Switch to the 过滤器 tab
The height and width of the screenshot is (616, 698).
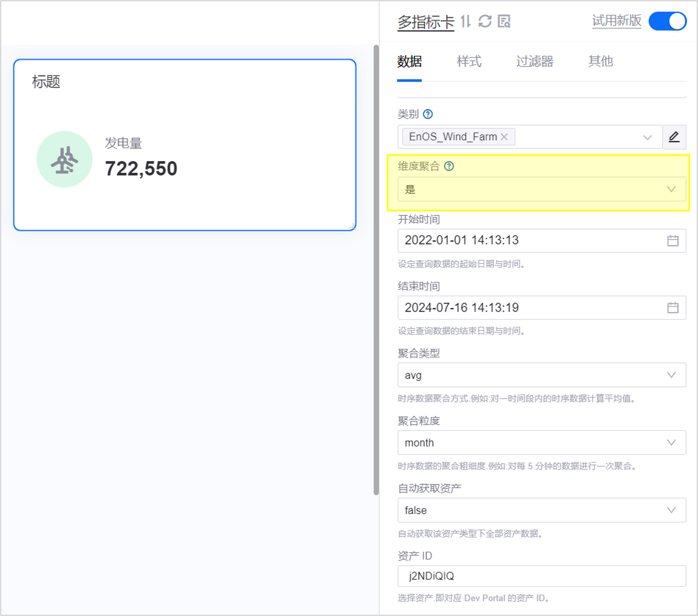pyautogui.click(x=534, y=62)
